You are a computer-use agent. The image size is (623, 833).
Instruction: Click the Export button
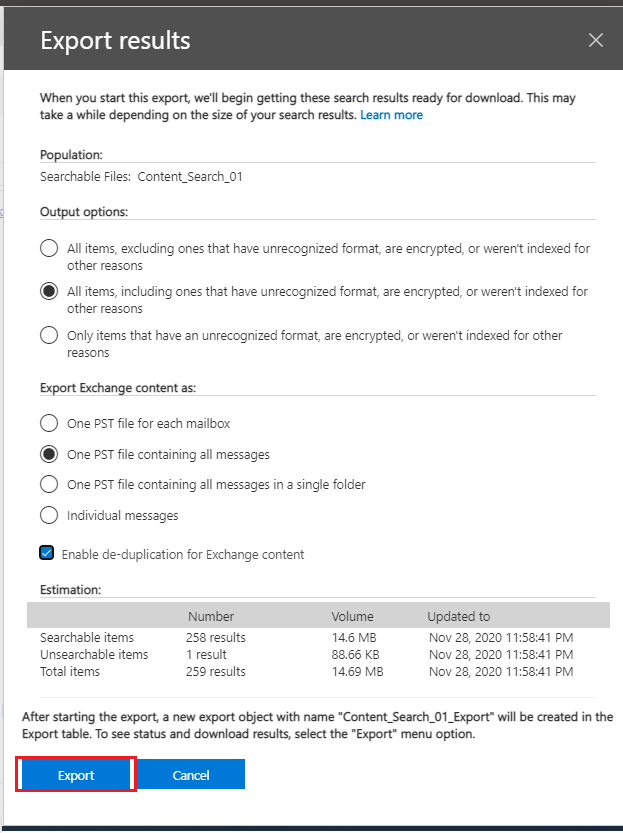click(76, 775)
